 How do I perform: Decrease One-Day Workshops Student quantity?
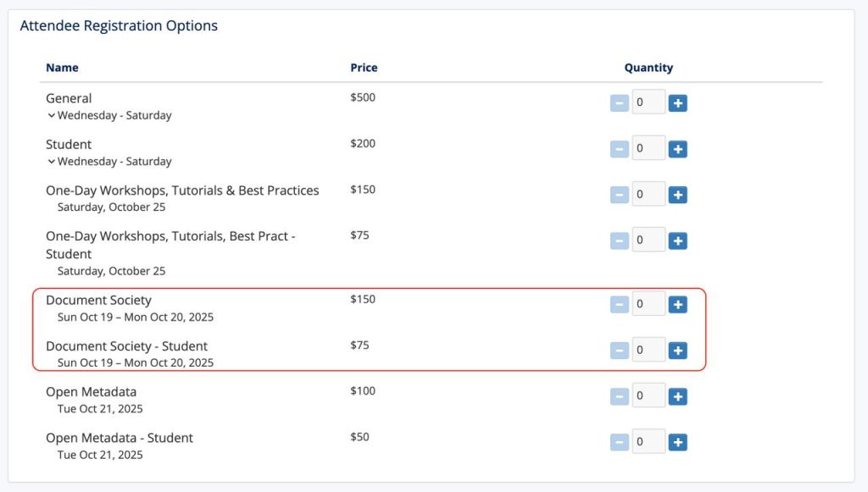[620, 240]
